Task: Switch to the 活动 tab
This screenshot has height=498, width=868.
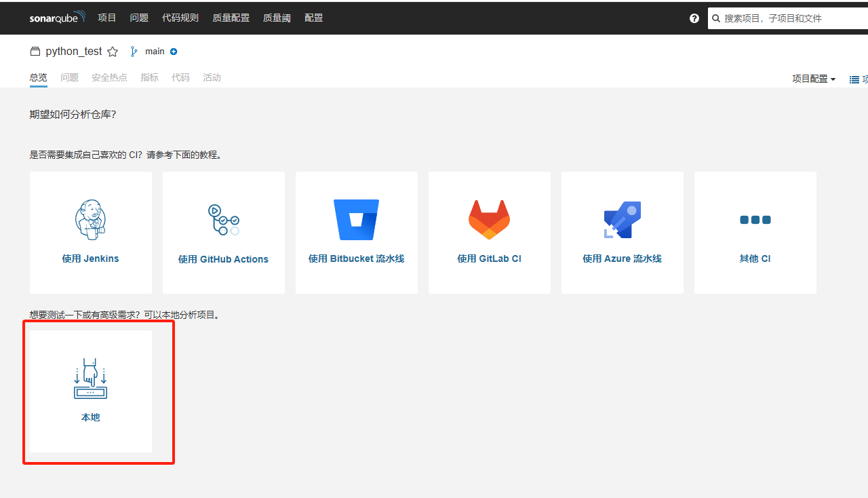Action: point(212,77)
